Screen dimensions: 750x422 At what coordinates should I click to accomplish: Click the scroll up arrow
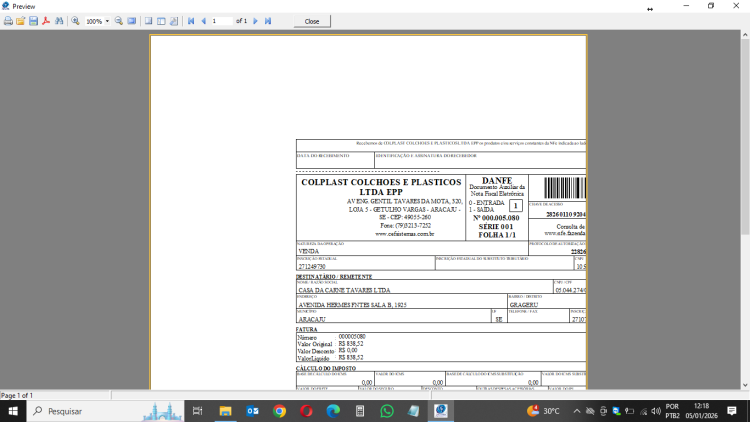[745, 34]
